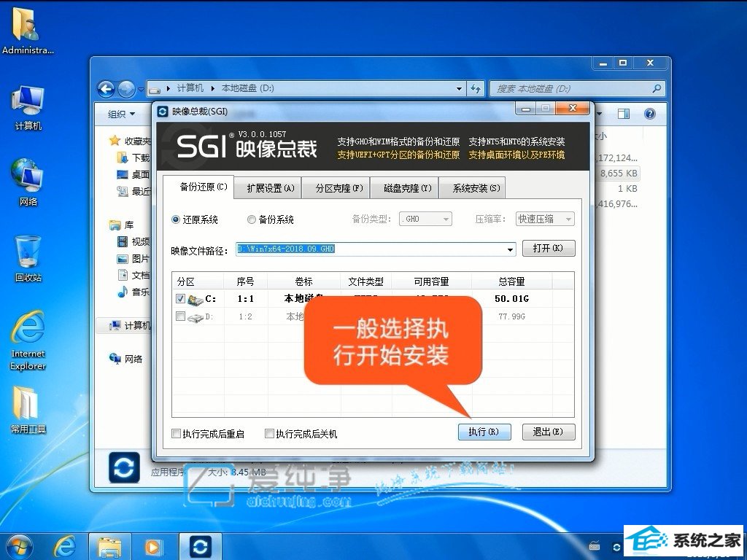Viewport: 747px width, 560px height.
Task: Open the 组织 menu dropdown in Explorer
Action: [122, 114]
